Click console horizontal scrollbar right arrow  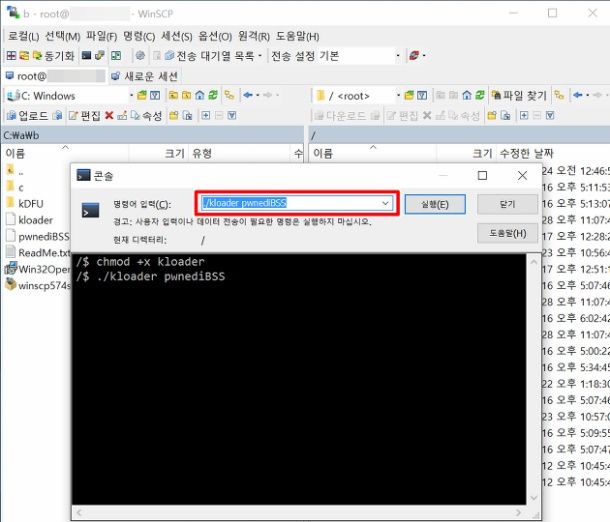(519, 512)
